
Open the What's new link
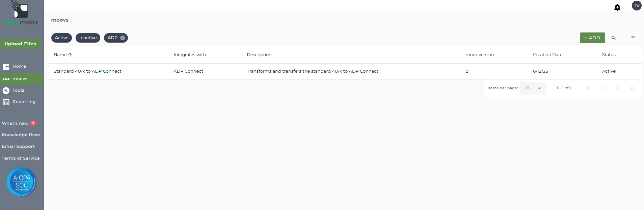(x=15, y=123)
